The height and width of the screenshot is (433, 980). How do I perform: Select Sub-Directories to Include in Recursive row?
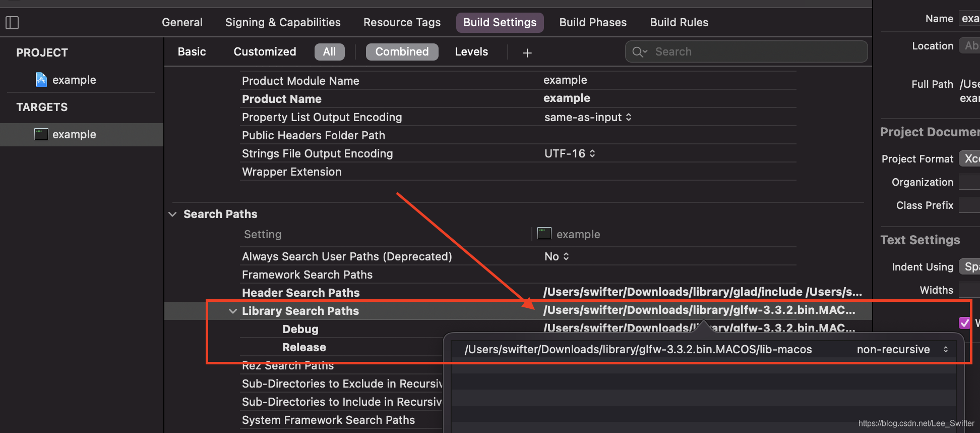coord(342,402)
